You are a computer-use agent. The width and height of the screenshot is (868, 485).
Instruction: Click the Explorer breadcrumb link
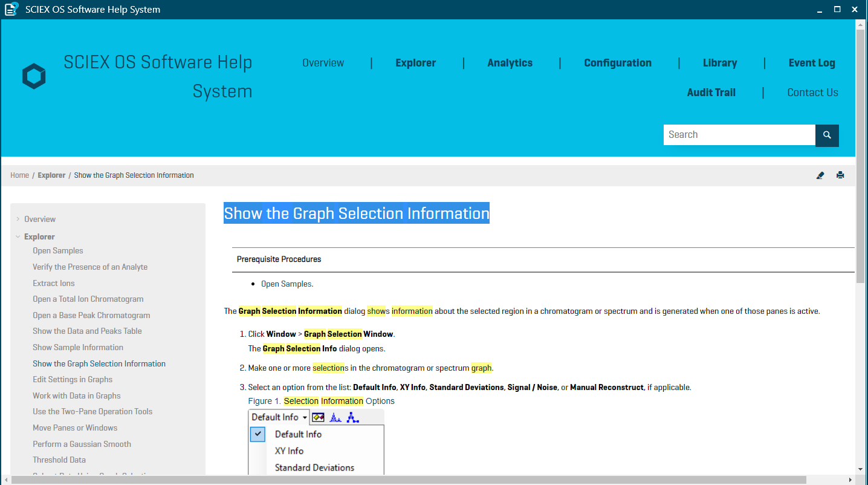click(x=51, y=175)
